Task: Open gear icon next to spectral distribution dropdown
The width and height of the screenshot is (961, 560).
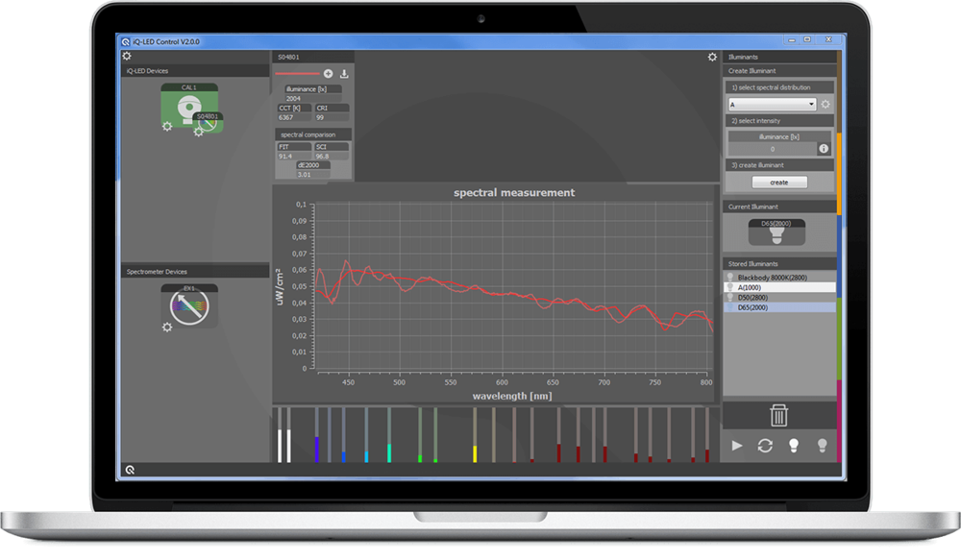Action: [x=825, y=104]
